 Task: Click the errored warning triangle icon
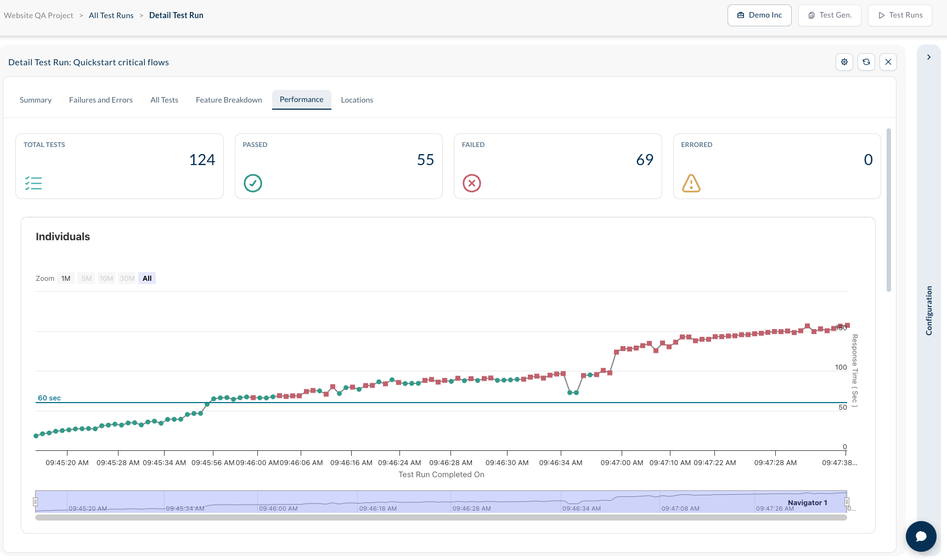click(691, 183)
